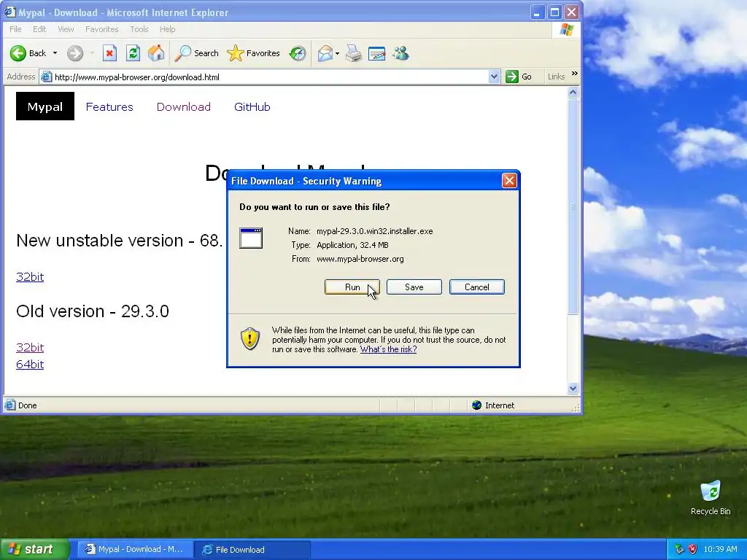The height and width of the screenshot is (560, 747).
Task: Click the page icon in address bar
Action: 46,77
